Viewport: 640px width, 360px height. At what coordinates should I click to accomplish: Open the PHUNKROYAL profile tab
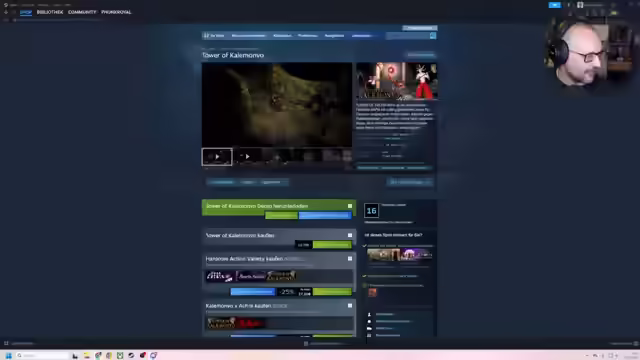pos(116,12)
